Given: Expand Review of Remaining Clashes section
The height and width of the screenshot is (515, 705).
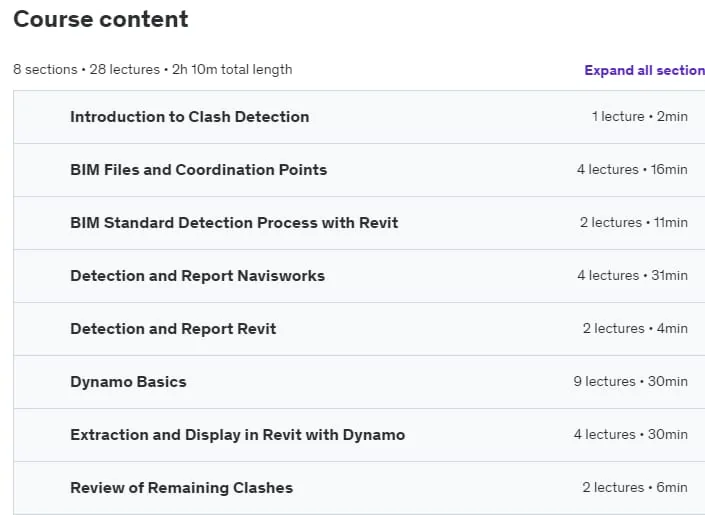Looking at the screenshot, I should point(359,488).
